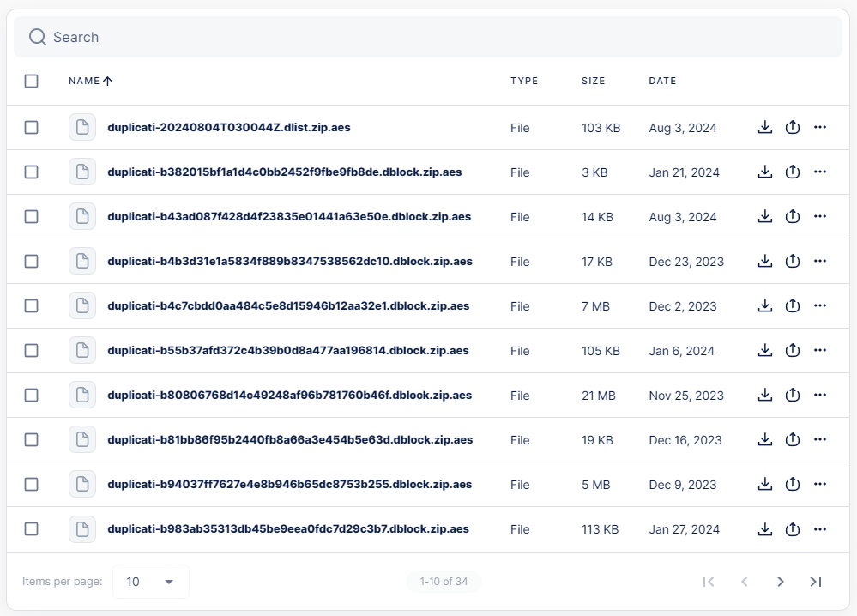Sort files by the Size column
The width and height of the screenshot is (857, 616).
click(x=593, y=81)
